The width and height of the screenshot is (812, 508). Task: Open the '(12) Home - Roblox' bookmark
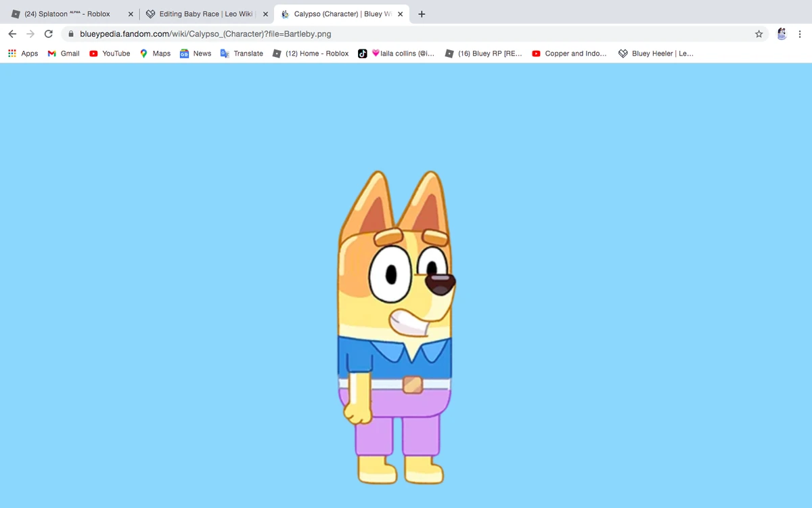311,53
